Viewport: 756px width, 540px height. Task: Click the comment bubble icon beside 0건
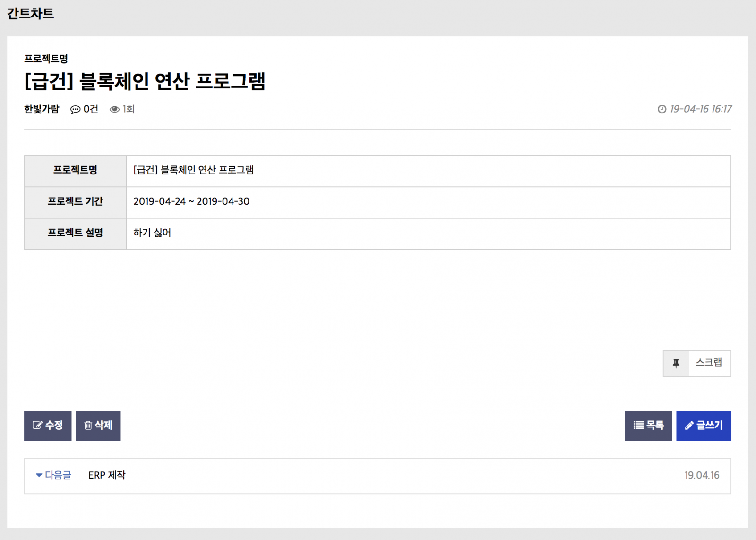[x=75, y=110]
